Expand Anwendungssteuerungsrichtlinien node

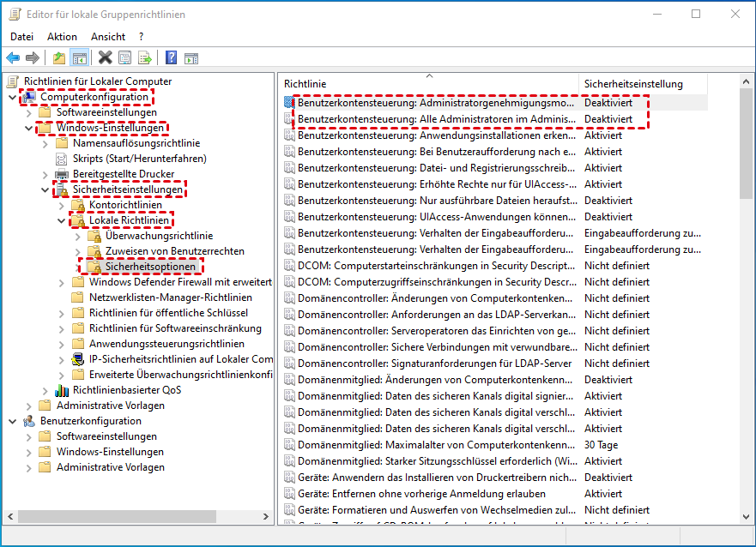[62, 345]
